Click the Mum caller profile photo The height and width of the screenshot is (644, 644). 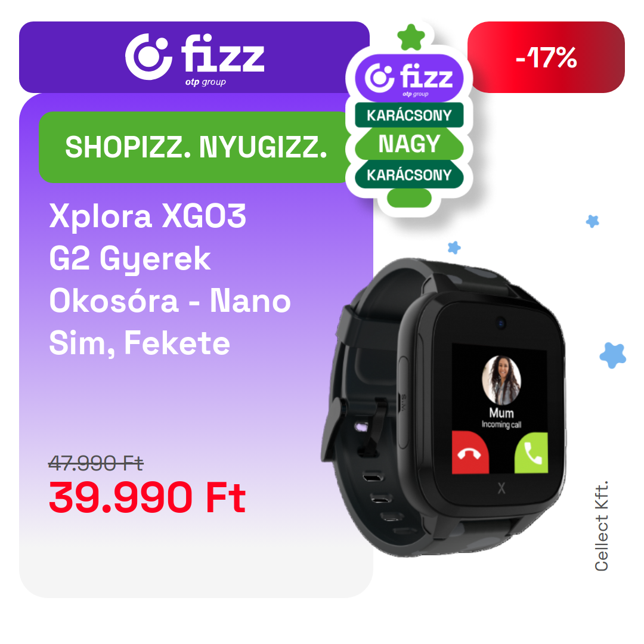coord(501,380)
